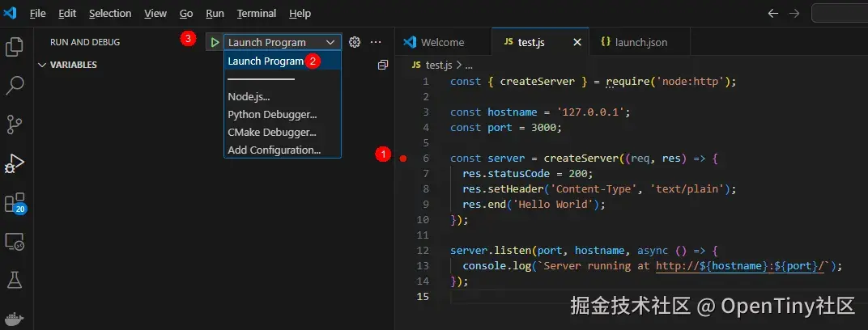Open the Launch Program configuration dropdown

(x=283, y=42)
